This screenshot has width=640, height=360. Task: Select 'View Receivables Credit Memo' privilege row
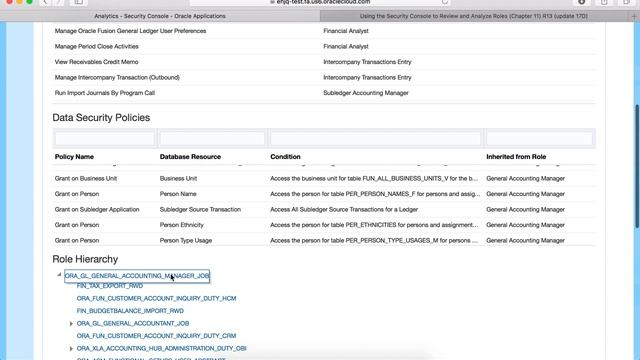[96, 62]
